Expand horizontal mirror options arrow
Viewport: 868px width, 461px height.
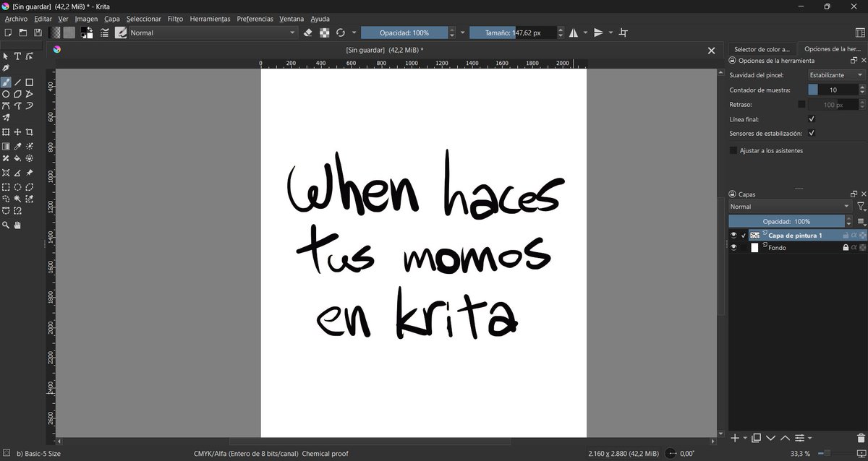(584, 33)
